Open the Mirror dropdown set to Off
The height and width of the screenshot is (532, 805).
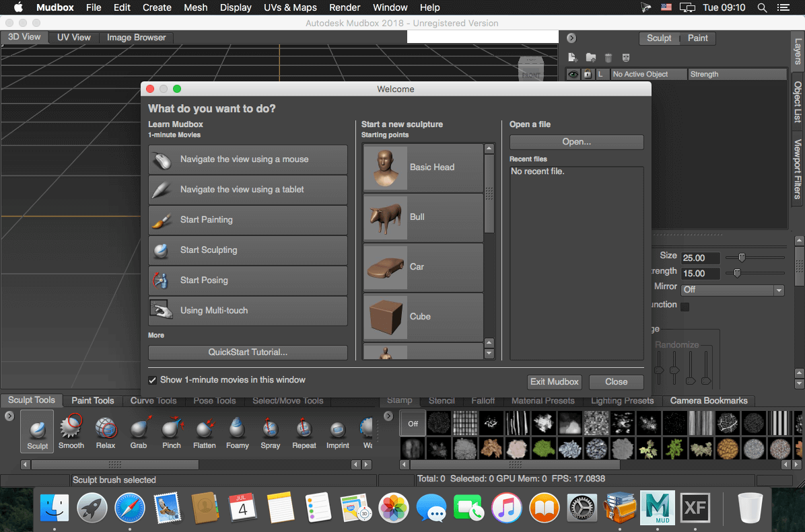(732, 290)
